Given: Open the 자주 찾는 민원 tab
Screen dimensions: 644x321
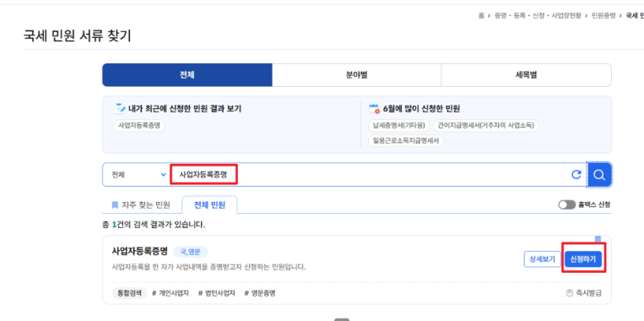Looking at the screenshot, I should pos(141,204).
